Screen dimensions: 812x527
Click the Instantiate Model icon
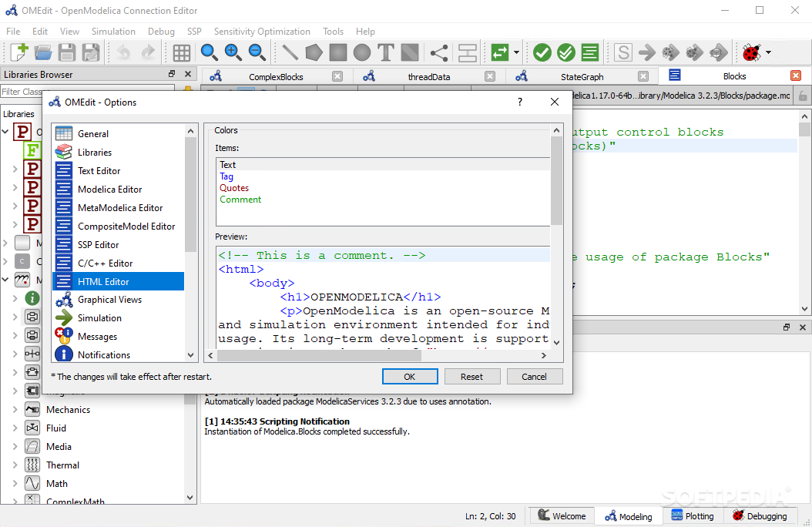[x=590, y=52]
